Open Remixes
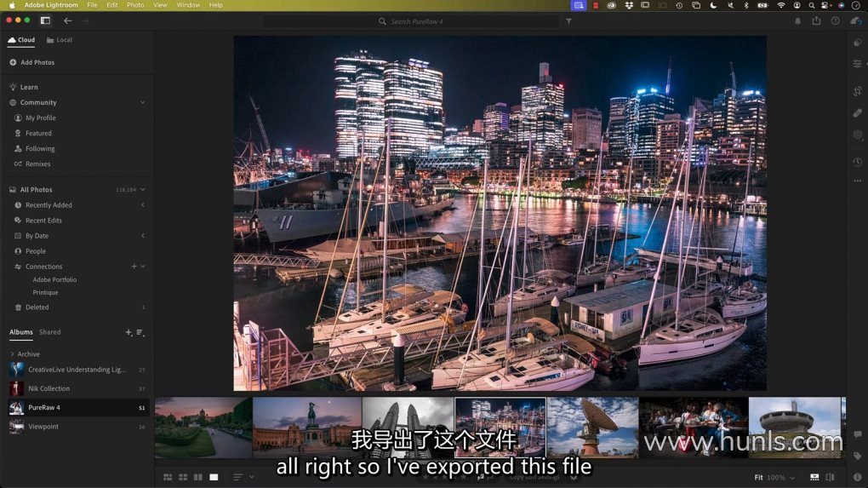 pos(32,164)
